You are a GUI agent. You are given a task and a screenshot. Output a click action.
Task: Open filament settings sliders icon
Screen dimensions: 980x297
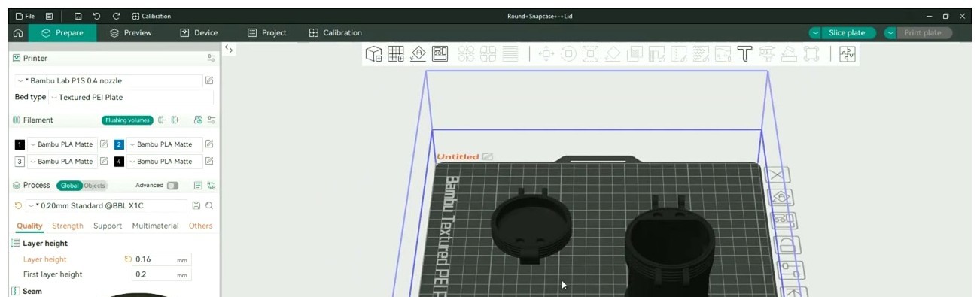pyautogui.click(x=212, y=120)
